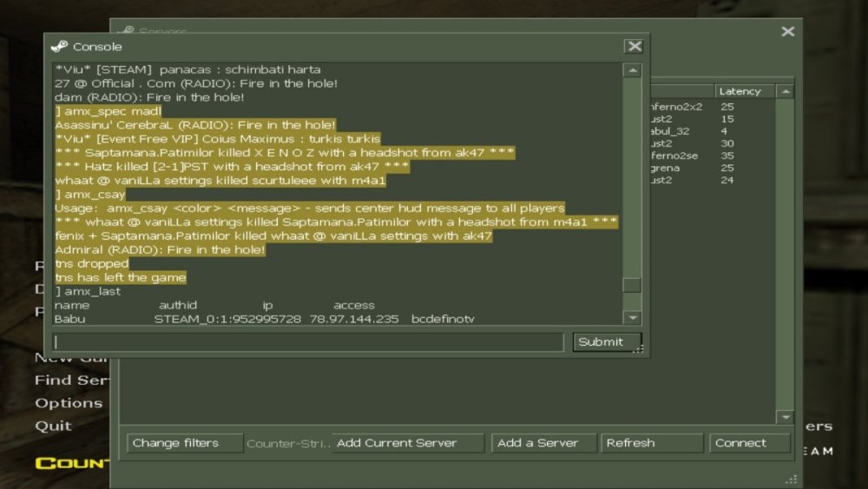The height and width of the screenshot is (489, 868).
Task: Select server row with latency 4
Action: [713, 131]
